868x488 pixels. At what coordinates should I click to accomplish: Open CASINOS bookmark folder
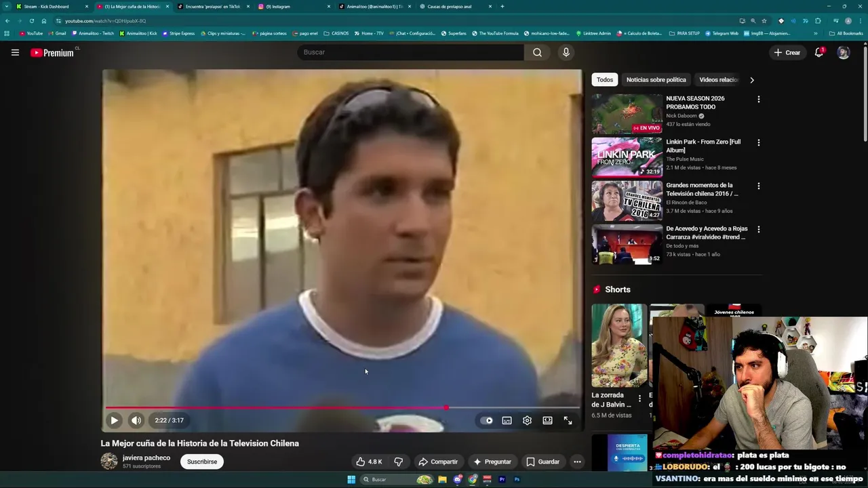(336, 33)
